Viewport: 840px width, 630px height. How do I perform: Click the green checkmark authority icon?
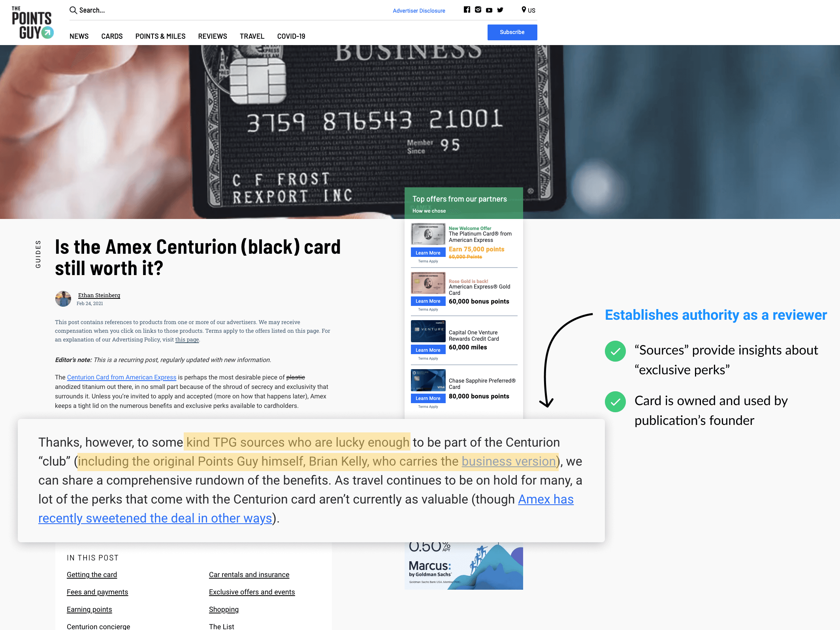(615, 349)
